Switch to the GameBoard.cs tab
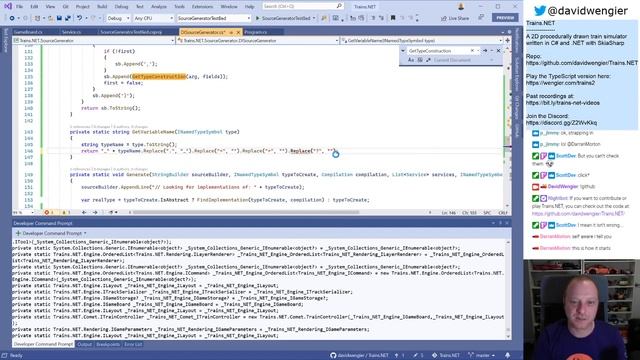Screen dimensions: 640x360 click(28, 32)
